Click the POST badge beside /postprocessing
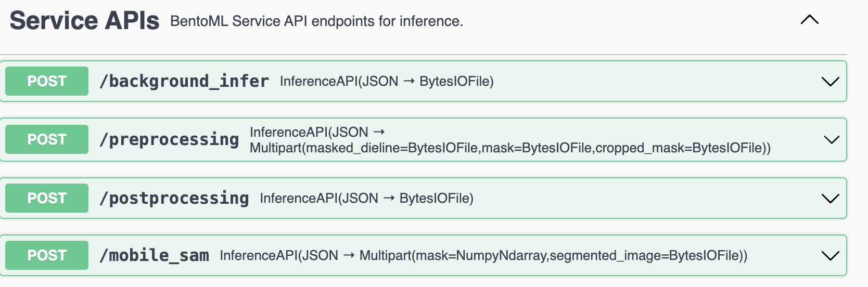This screenshot has width=868, height=287. tap(47, 198)
